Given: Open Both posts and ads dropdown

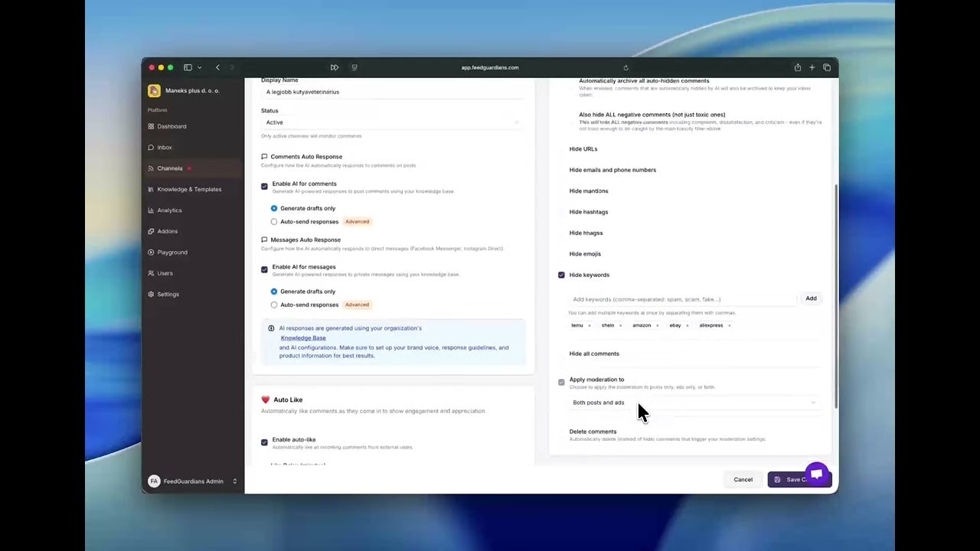Looking at the screenshot, I should coord(694,403).
